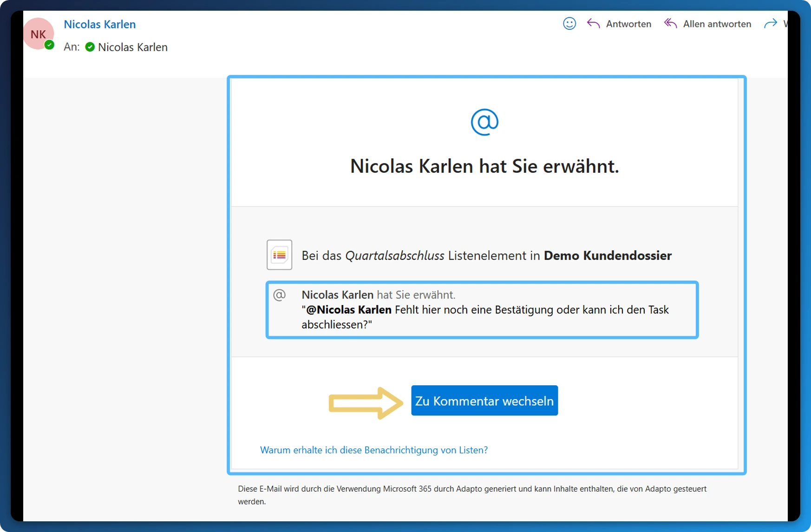Click heading Nicolas Karlen hat Sie erwähnt.
Screen dimensions: 811x532
(484, 166)
